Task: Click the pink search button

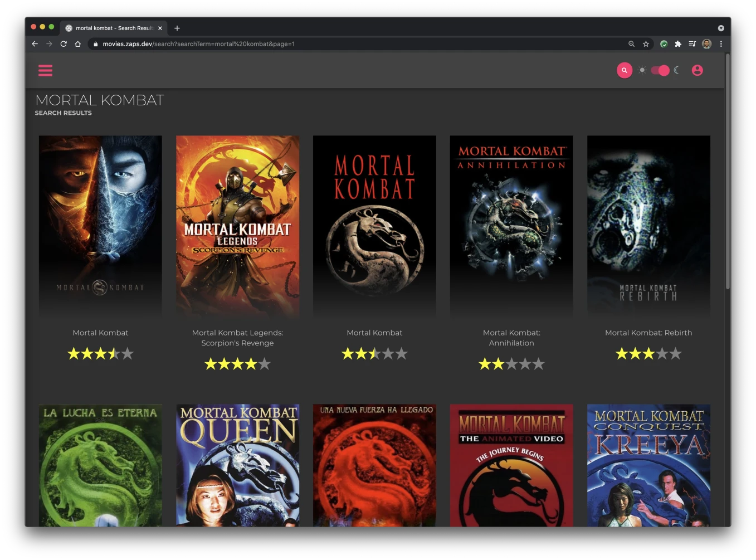Action: point(625,70)
